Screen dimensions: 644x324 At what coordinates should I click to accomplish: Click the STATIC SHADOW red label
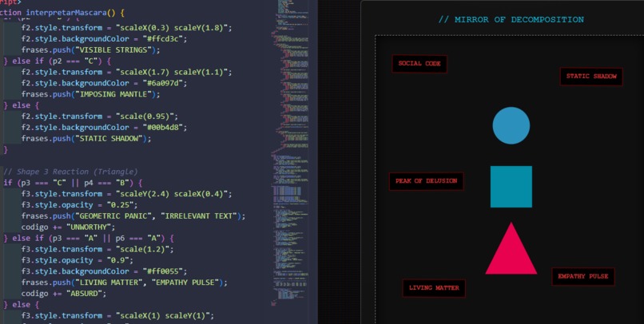[x=591, y=77]
